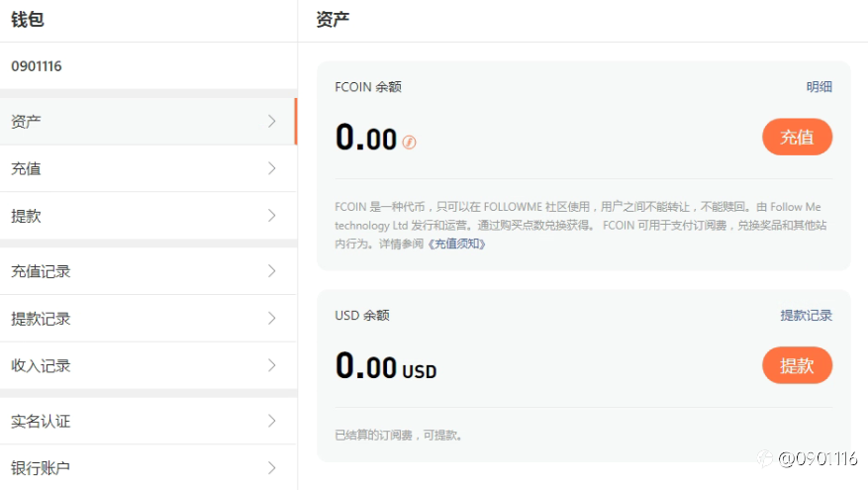
Task: Click the 0.00 USD balance value
Action: pos(386,366)
